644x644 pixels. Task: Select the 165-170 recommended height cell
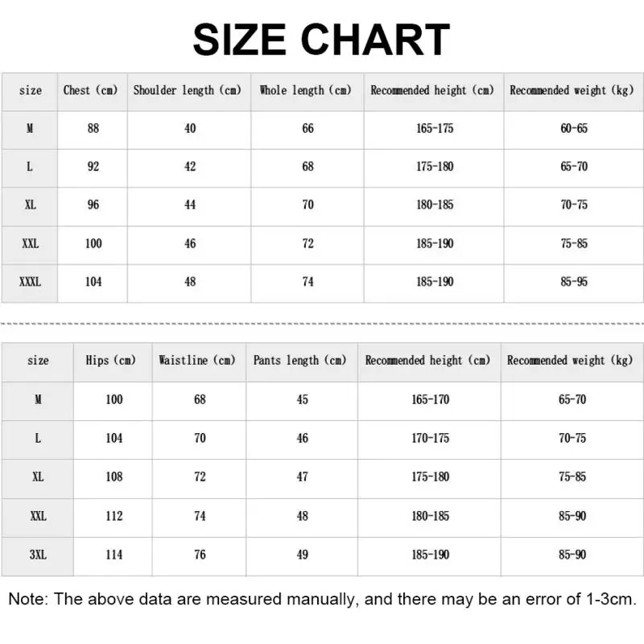tap(431, 399)
